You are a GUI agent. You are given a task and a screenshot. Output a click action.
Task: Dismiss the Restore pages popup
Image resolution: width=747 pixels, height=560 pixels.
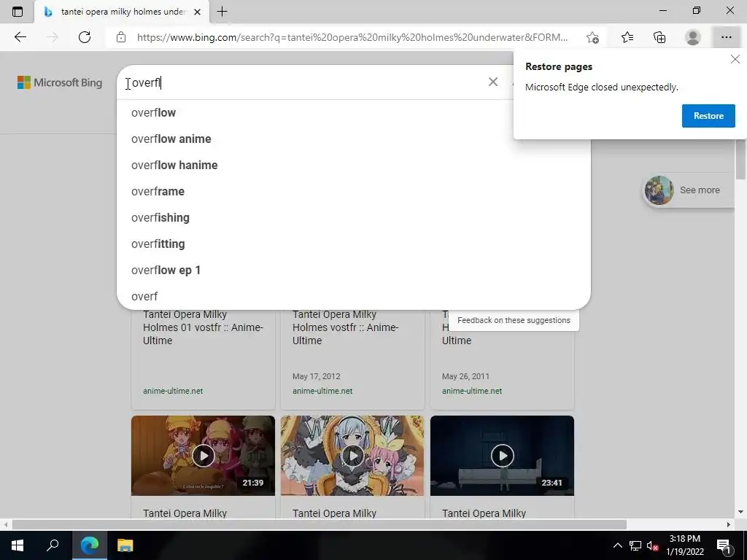735,59
